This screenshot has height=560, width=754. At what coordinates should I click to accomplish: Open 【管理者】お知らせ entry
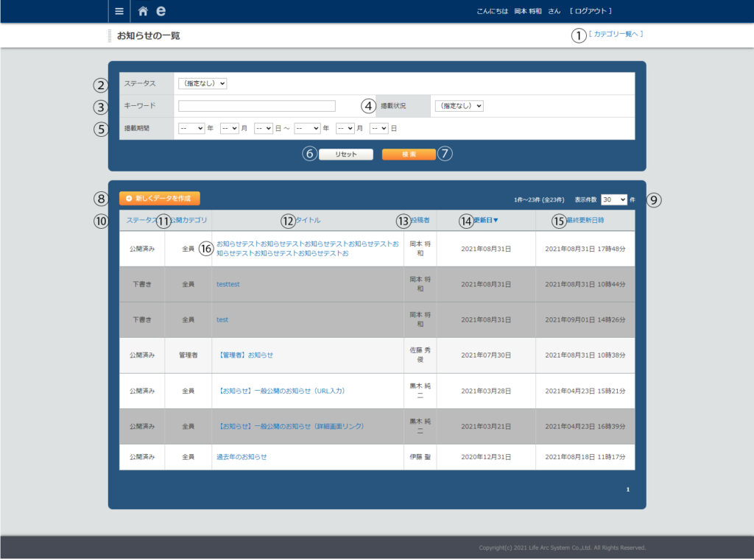(x=246, y=355)
